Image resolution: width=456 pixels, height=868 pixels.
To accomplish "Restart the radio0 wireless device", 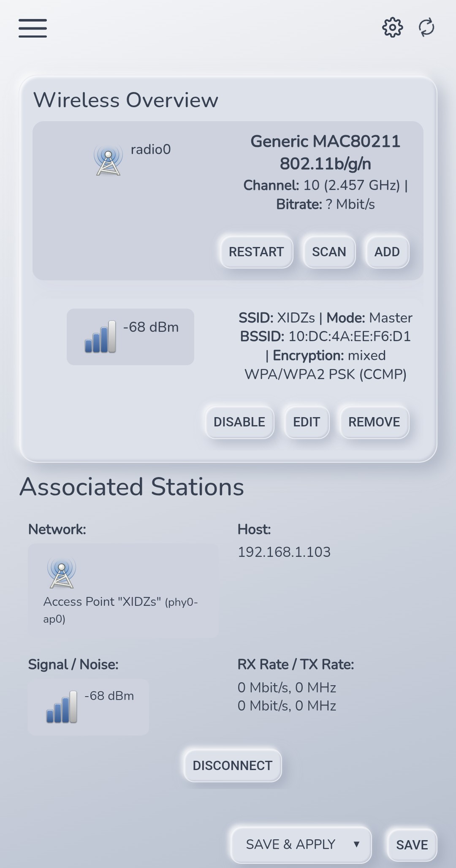I will (x=256, y=252).
